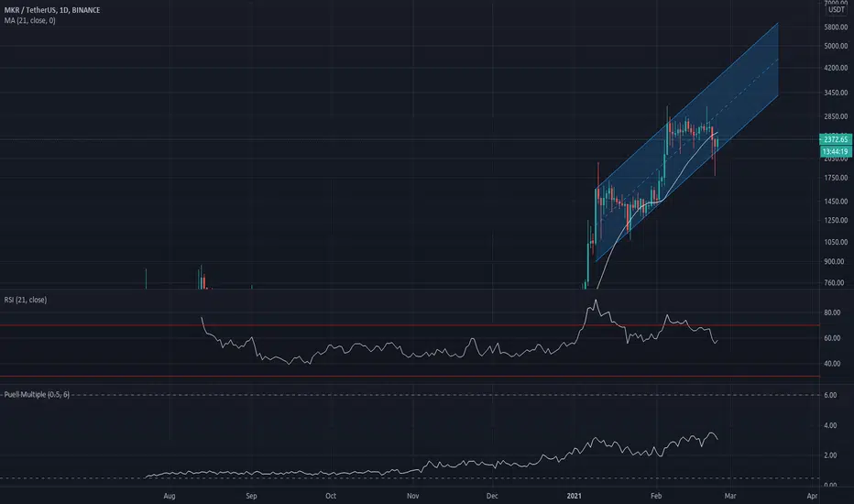This screenshot has height=504, width=854.
Task: Click the 5800.00 price axis value
Action: (x=836, y=27)
